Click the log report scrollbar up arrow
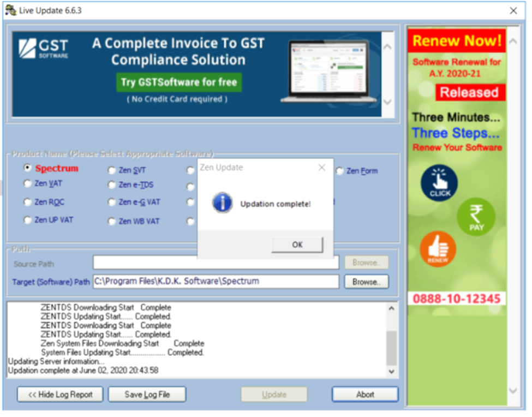Viewport: 532px width, 417px height. [391, 308]
